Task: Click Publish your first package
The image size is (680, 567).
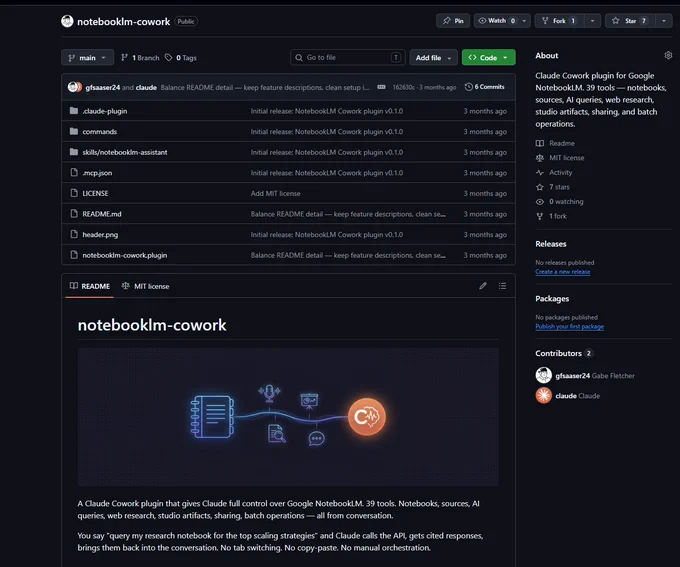Action: pyautogui.click(x=569, y=326)
